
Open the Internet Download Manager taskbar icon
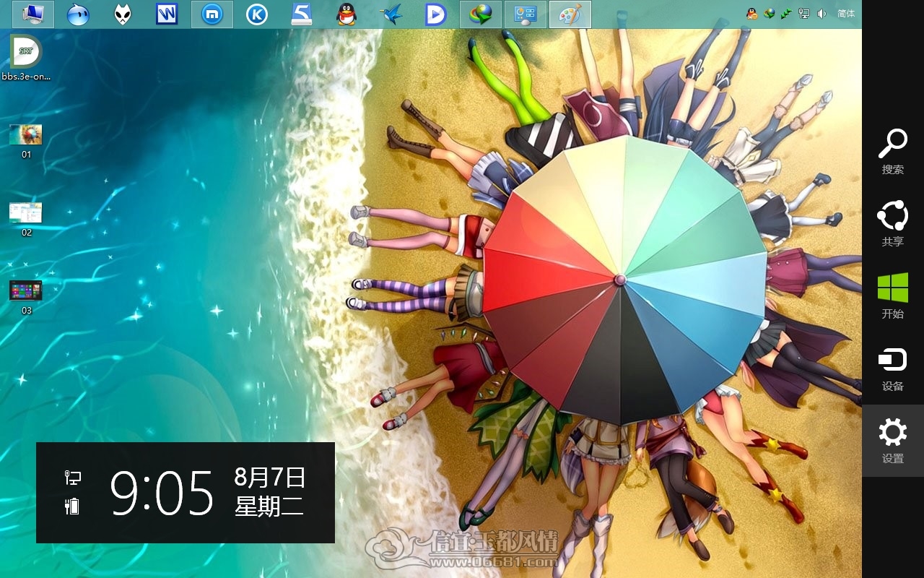coord(480,14)
